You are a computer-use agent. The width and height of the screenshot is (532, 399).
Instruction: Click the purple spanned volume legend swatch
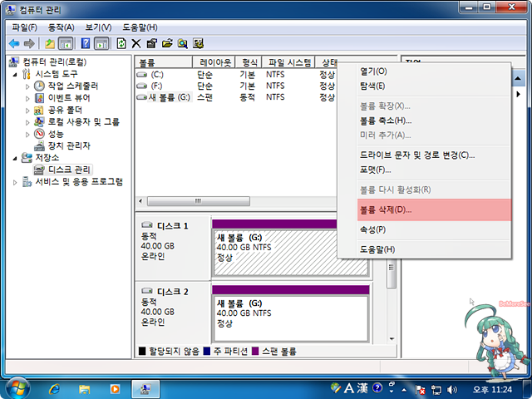254,352
